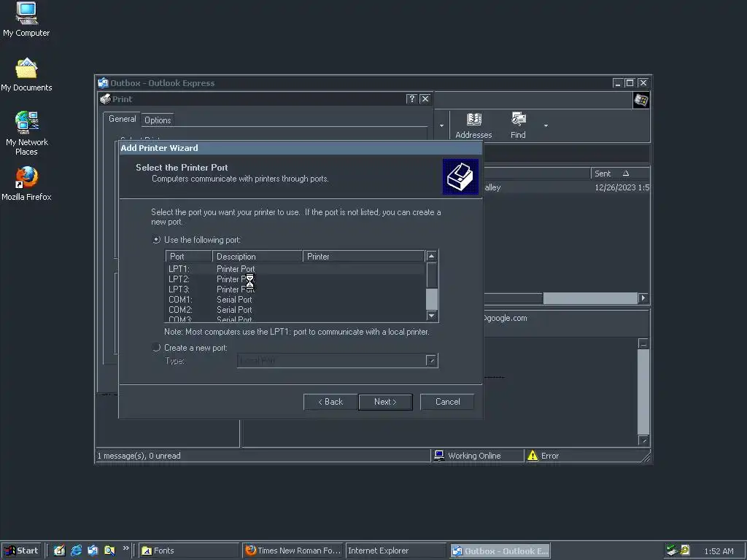This screenshot has width=747, height=560.
Task: Open the dropdown arrow next to Find
Action: (546, 125)
